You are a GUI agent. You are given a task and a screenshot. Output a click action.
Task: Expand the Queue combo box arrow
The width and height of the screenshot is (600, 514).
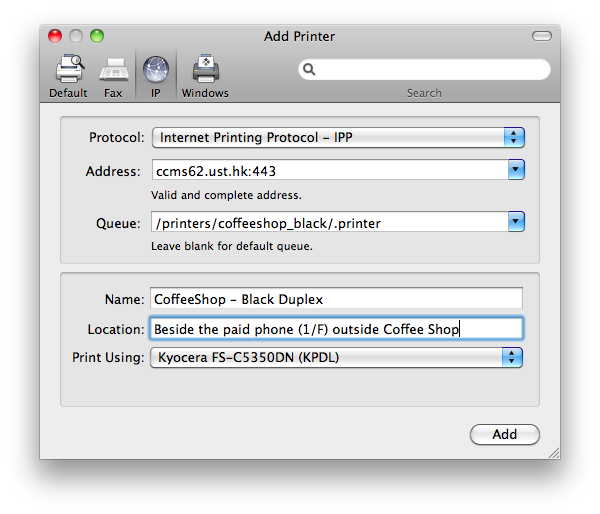click(516, 222)
